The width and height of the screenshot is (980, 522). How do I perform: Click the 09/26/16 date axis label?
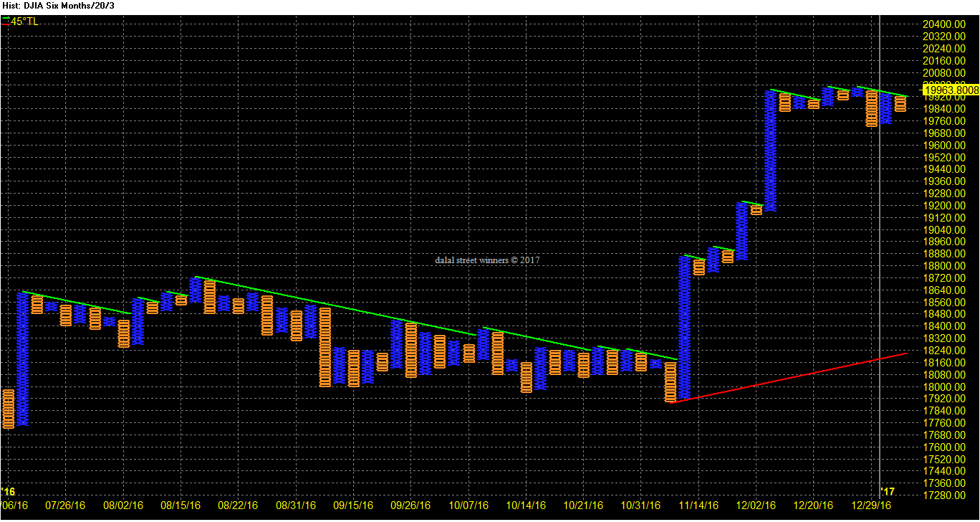411,505
